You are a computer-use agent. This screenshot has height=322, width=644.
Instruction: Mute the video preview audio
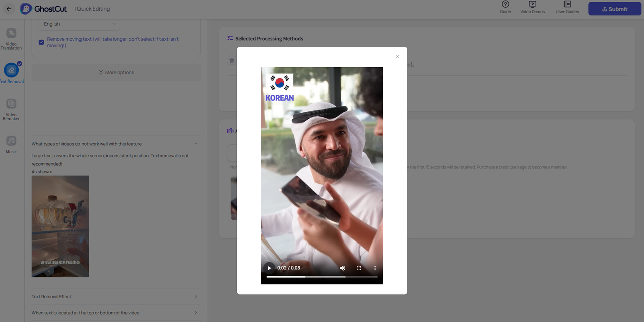click(343, 268)
